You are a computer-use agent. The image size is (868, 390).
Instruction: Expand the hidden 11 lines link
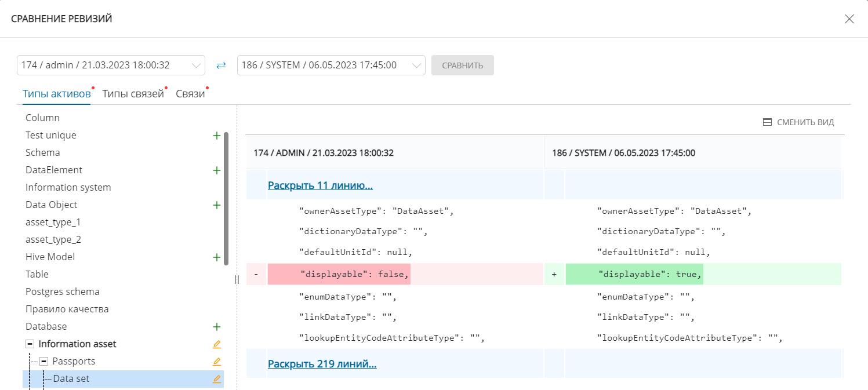pos(320,185)
